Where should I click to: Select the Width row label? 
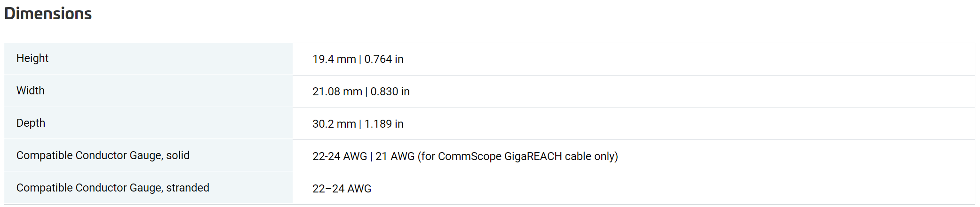[31, 91]
